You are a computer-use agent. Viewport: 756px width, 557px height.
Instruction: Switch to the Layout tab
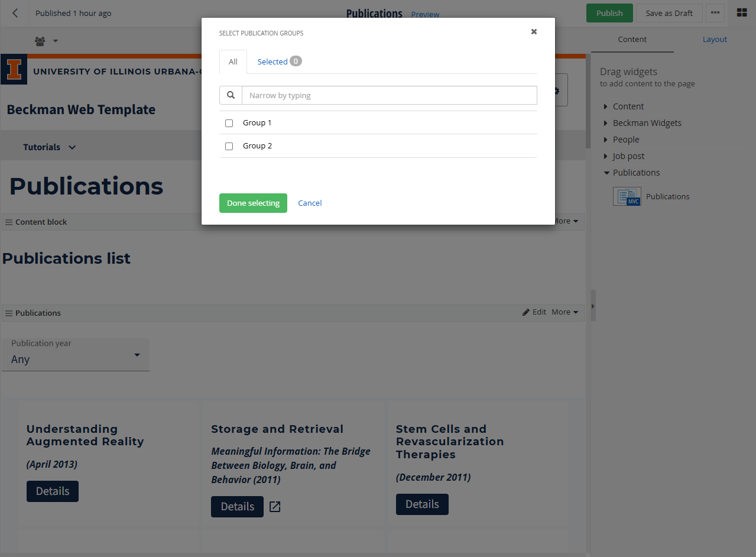[714, 39]
